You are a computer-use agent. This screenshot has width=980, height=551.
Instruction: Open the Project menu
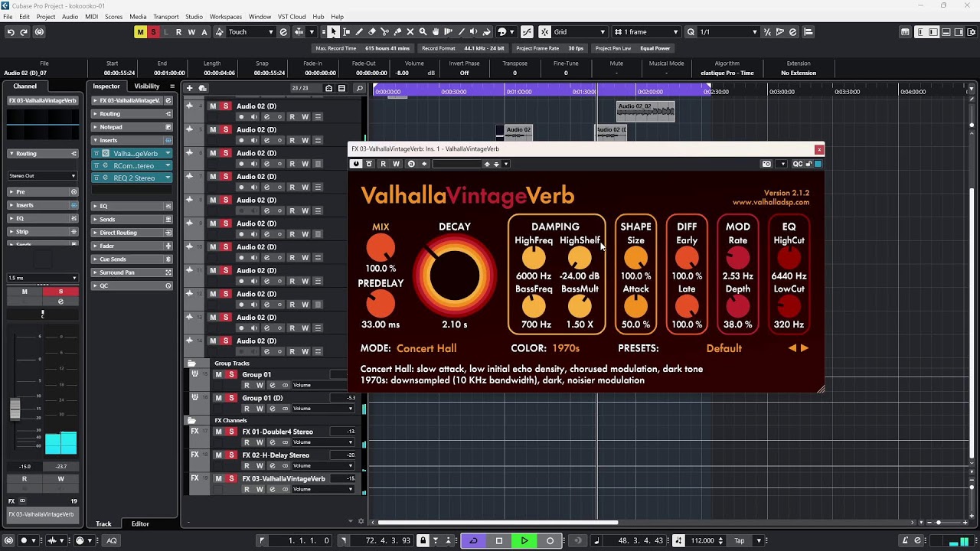[x=46, y=17]
